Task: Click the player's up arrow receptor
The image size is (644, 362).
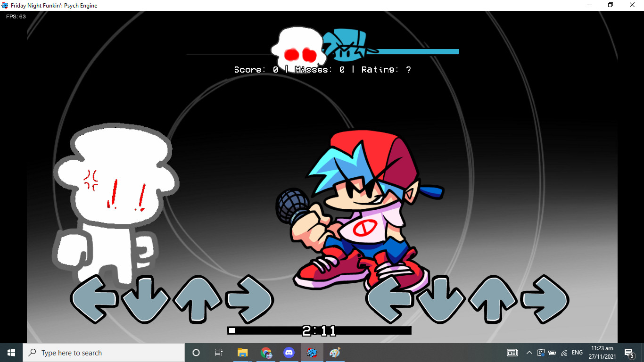Action: (x=493, y=299)
